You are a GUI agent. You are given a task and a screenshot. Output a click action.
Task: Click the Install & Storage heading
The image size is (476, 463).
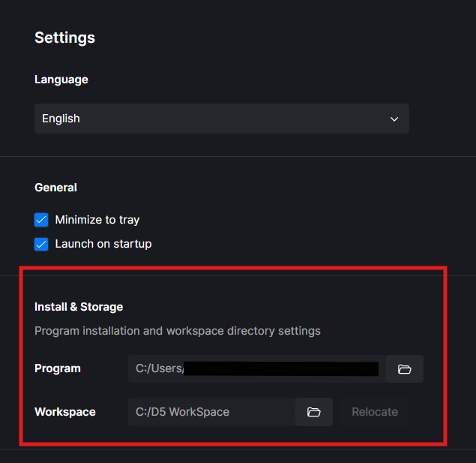coord(79,307)
